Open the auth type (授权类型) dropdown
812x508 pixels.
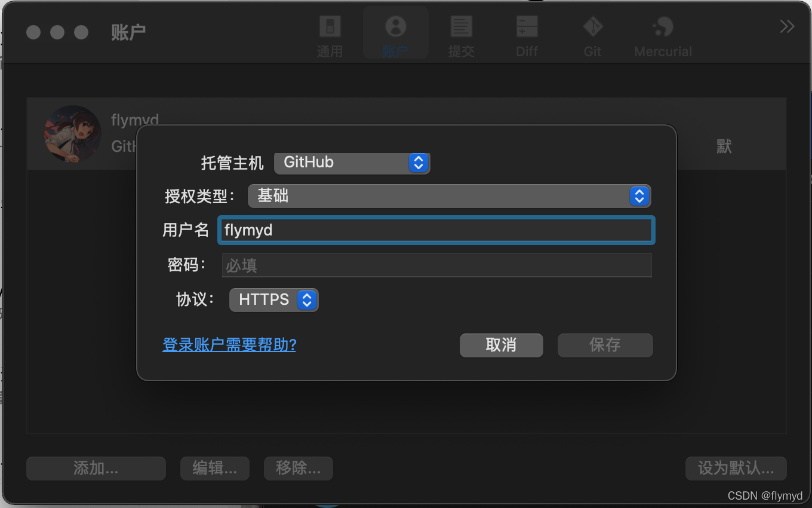449,195
